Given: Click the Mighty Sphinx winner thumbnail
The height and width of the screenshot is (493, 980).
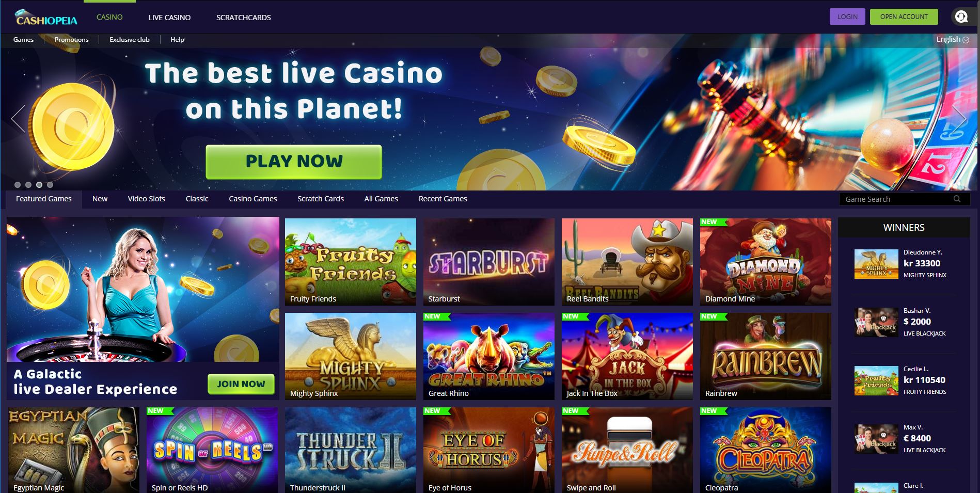Looking at the screenshot, I should click(876, 264).
